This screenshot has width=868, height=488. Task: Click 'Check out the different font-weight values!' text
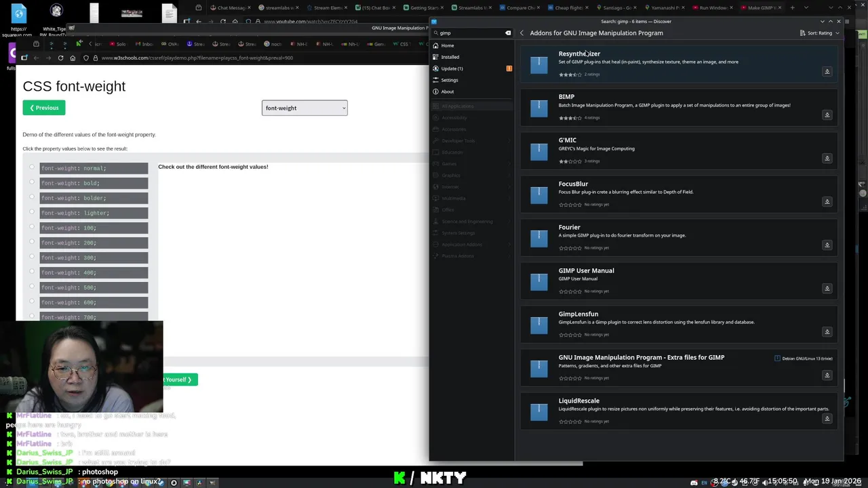click(213, 167)
